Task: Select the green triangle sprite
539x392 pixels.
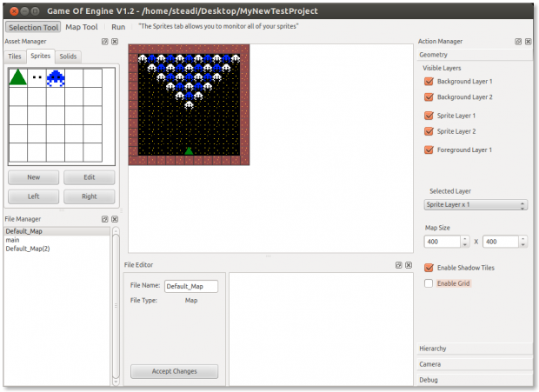Action: 18,77
